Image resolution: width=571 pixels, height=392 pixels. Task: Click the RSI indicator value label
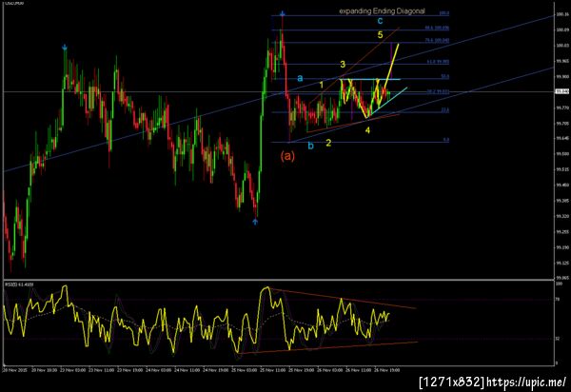[x=18, y=284]
